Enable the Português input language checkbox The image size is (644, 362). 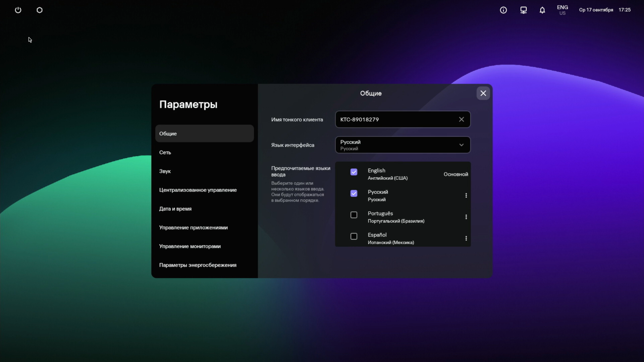point(354,215)
